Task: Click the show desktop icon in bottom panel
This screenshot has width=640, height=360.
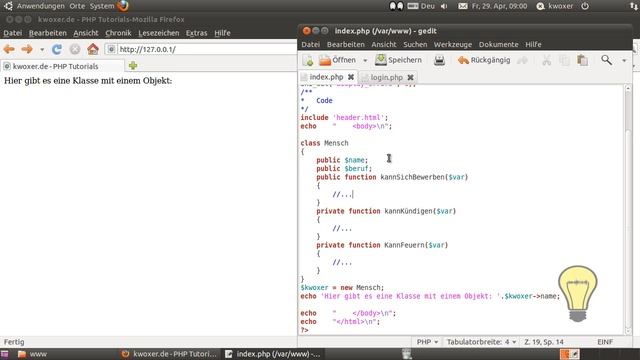Action: point(4,354)
